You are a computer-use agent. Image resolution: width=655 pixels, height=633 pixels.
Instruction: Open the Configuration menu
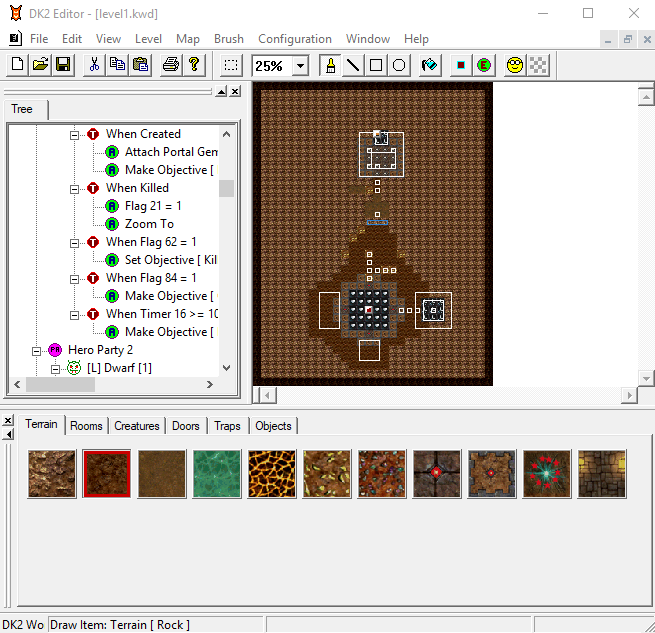click(295, 39)
